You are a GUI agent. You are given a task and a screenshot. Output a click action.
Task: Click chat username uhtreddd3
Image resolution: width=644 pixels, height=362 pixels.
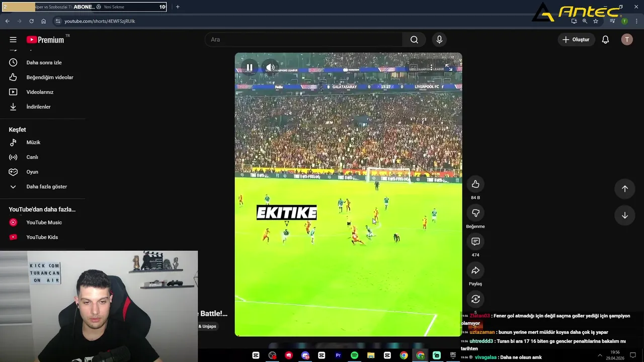coord(481,341)
